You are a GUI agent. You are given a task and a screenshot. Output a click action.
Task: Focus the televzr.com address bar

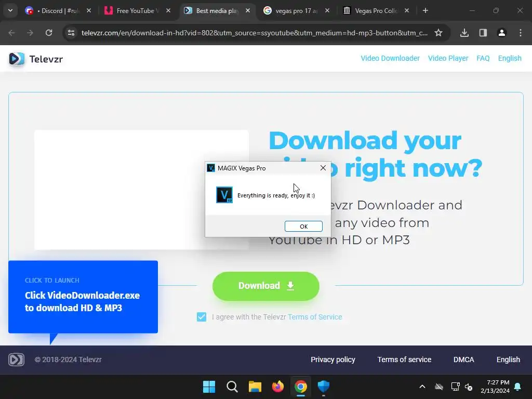255,33
